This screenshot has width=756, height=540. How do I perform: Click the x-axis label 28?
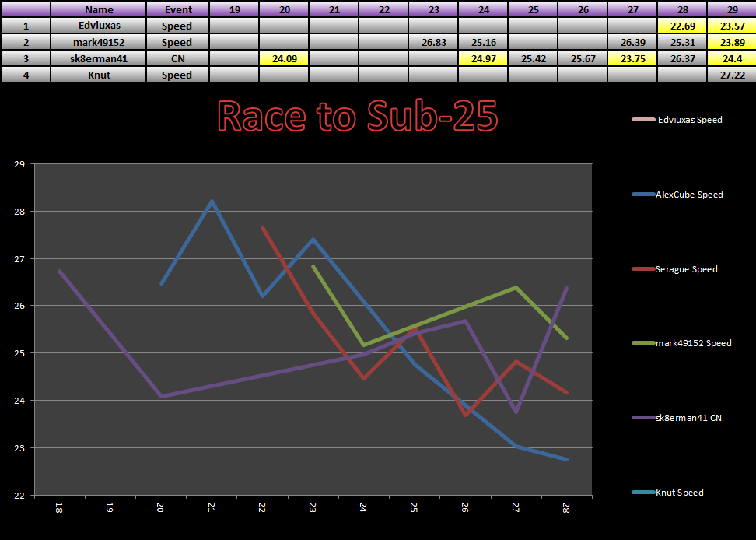tap(566, 507)
